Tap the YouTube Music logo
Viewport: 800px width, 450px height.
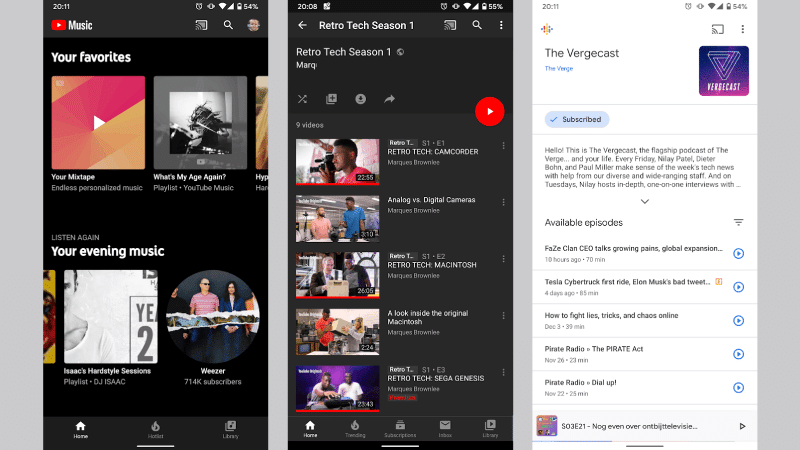click(x=72, y=25)
